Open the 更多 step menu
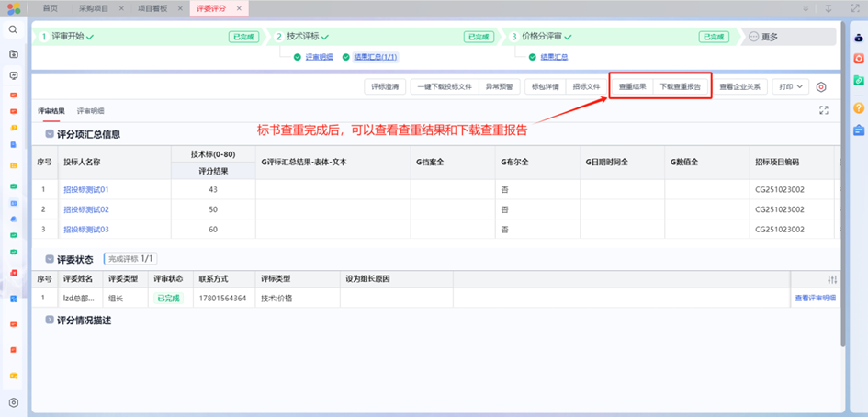 763,37
